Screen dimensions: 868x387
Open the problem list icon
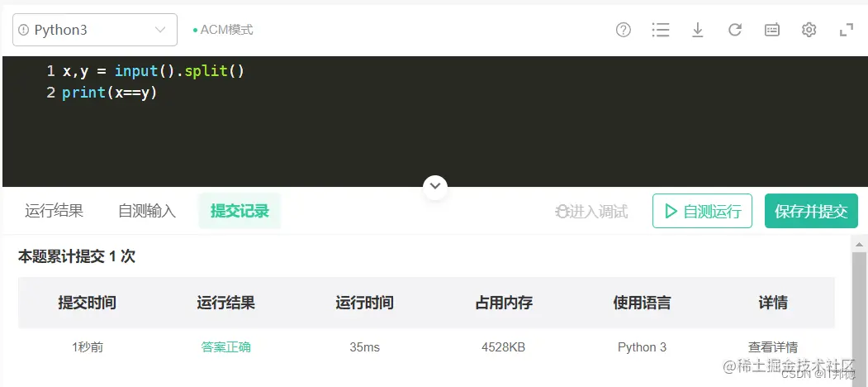pyautogui.click(x=661, y=30)
